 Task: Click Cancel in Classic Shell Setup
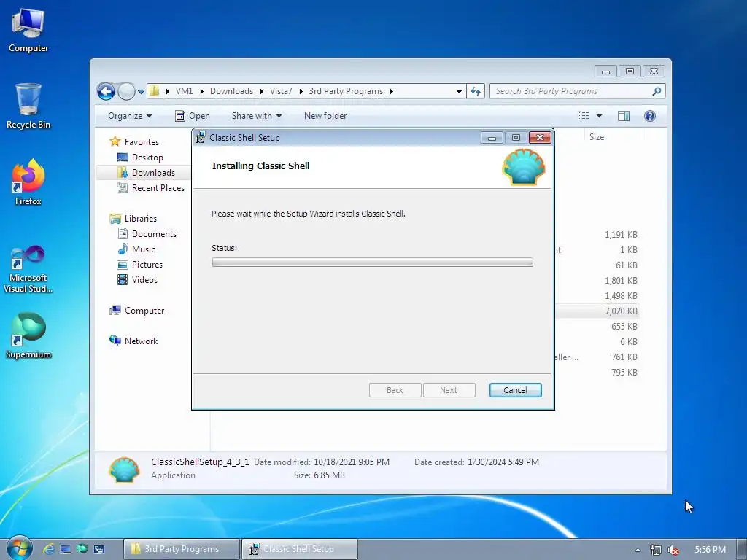coord(516,390)
